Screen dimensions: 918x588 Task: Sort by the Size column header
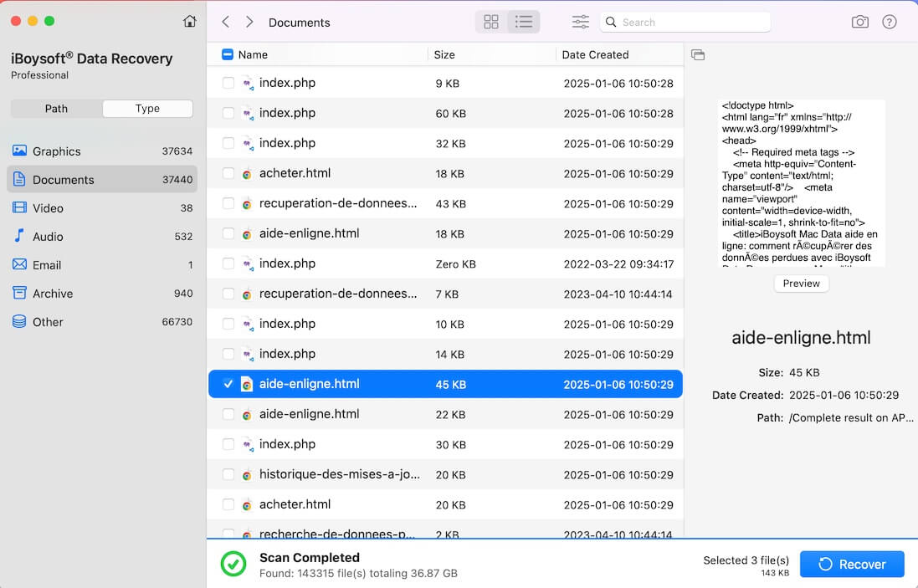coord(444,55)
